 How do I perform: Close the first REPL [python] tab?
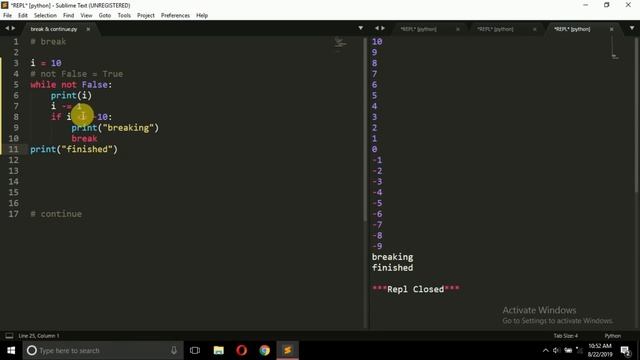[458, 29]
